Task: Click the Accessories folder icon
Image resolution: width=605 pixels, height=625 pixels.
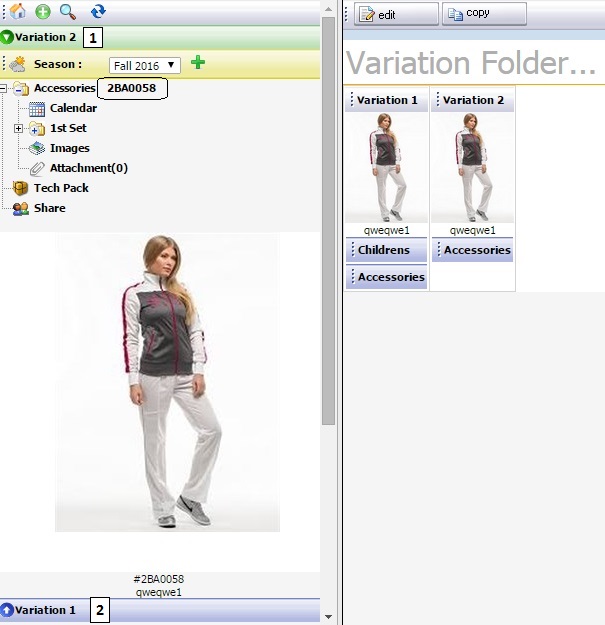Action: click(x=21, y=88)
